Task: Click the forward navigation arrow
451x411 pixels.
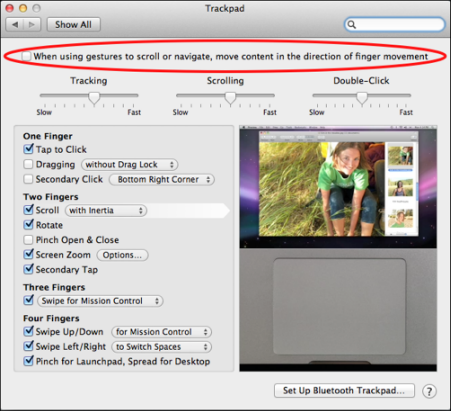Action: pyautogui.click(x=32, y=25)
